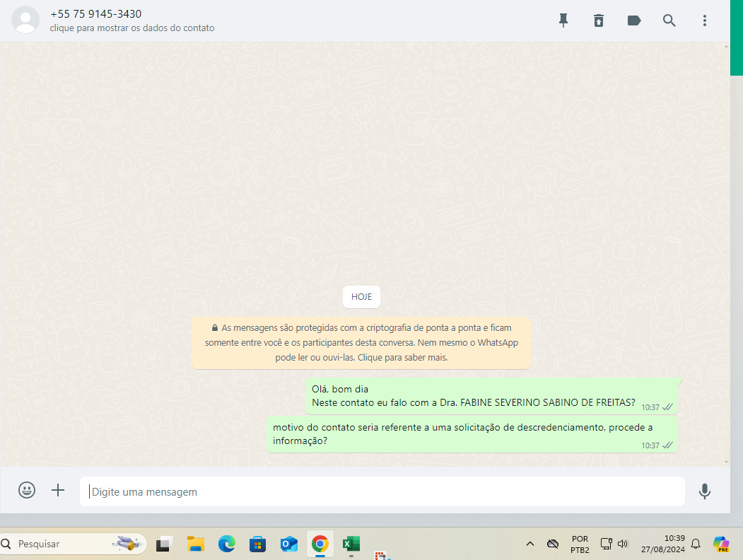Click scrollbar up arrow of chat
The image size is (743, 560).
[x=727, y=46]
